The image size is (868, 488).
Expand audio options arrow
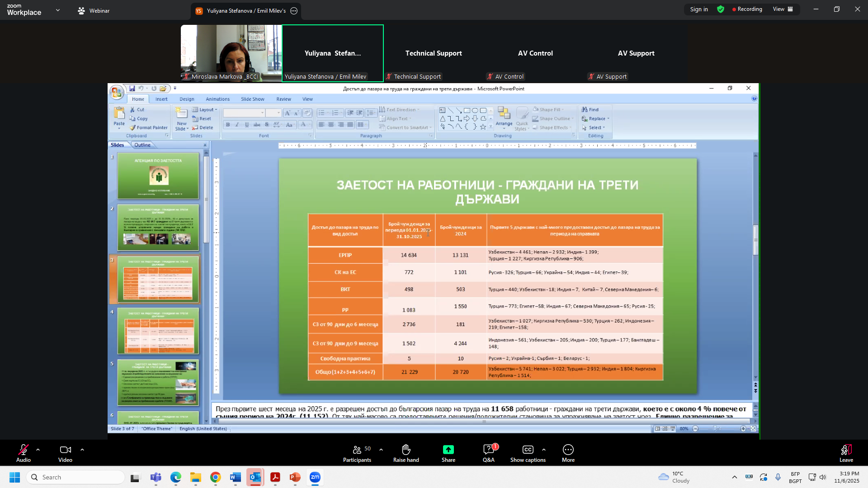click(38, 450)
